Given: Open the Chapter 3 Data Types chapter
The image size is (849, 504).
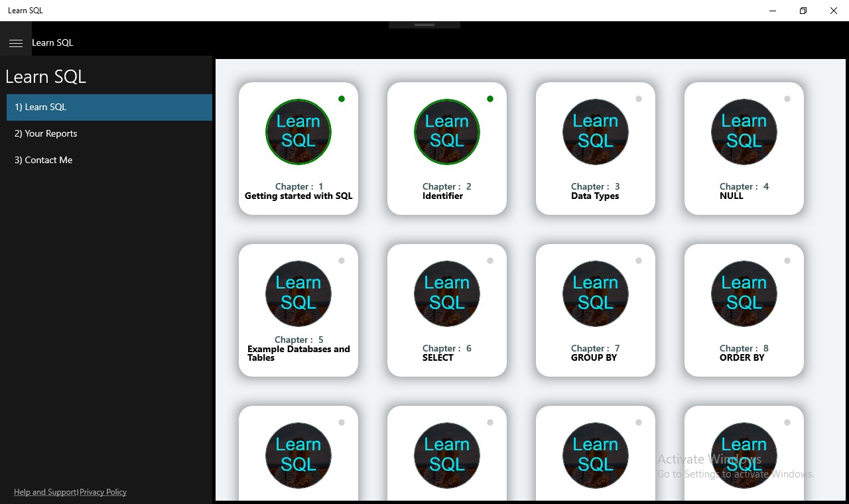Looking at the screenshot, I should point(595,149).
